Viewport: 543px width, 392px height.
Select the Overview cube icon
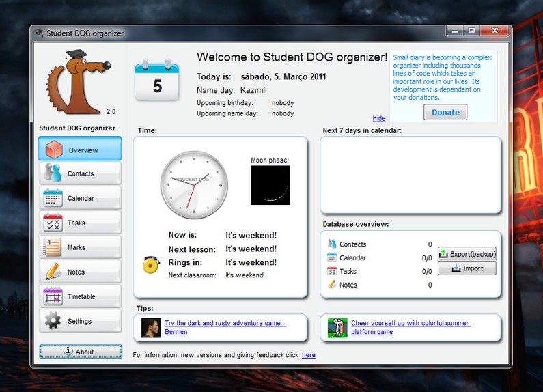(x=54, y=150)
